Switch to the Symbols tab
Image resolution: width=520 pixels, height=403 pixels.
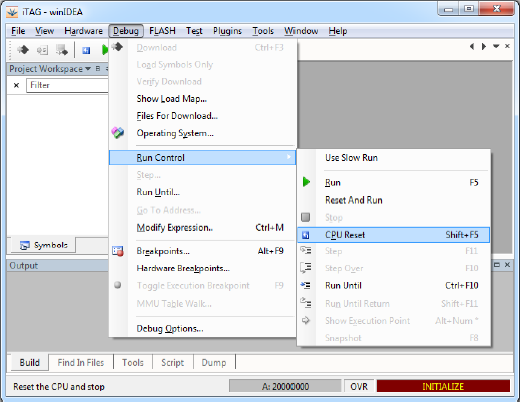point(44,245)
